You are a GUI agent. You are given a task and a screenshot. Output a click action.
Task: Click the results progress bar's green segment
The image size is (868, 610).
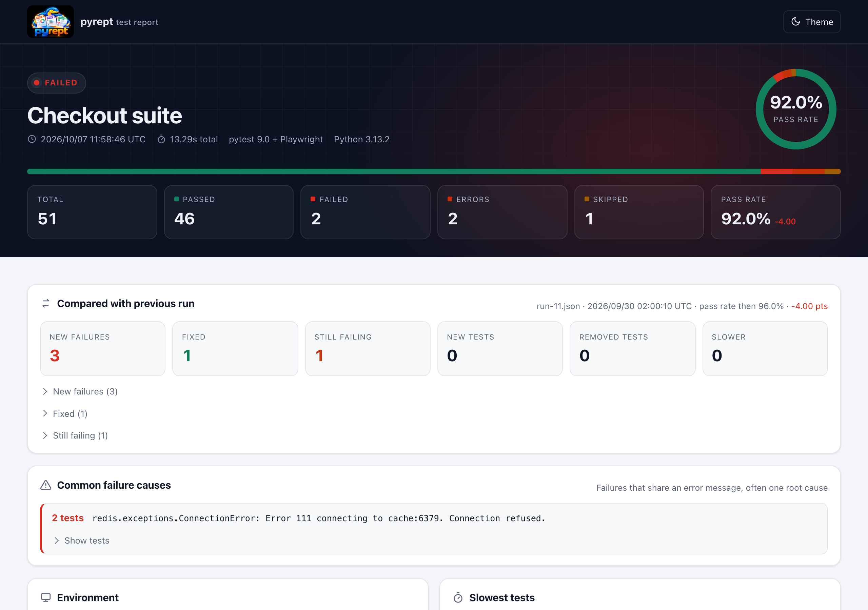[394, 171]
